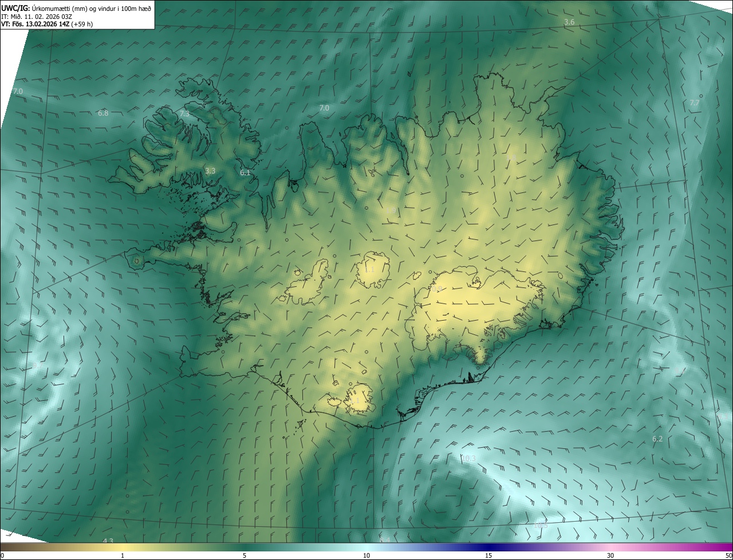Click the map value label '6.1'

(x=245, y=172)
